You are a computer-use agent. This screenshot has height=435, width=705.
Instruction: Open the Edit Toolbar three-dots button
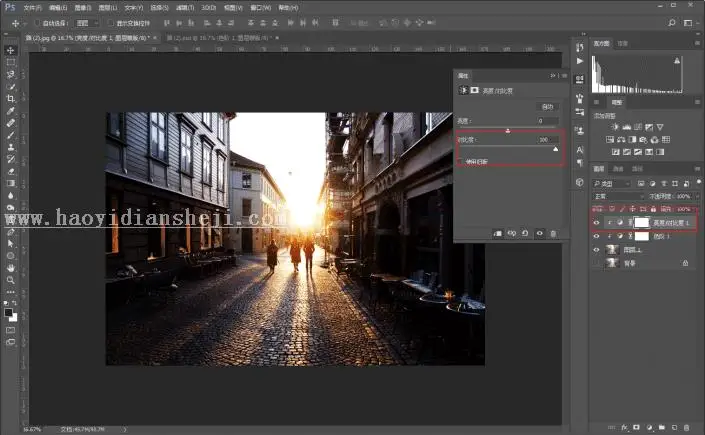(11, 292)
